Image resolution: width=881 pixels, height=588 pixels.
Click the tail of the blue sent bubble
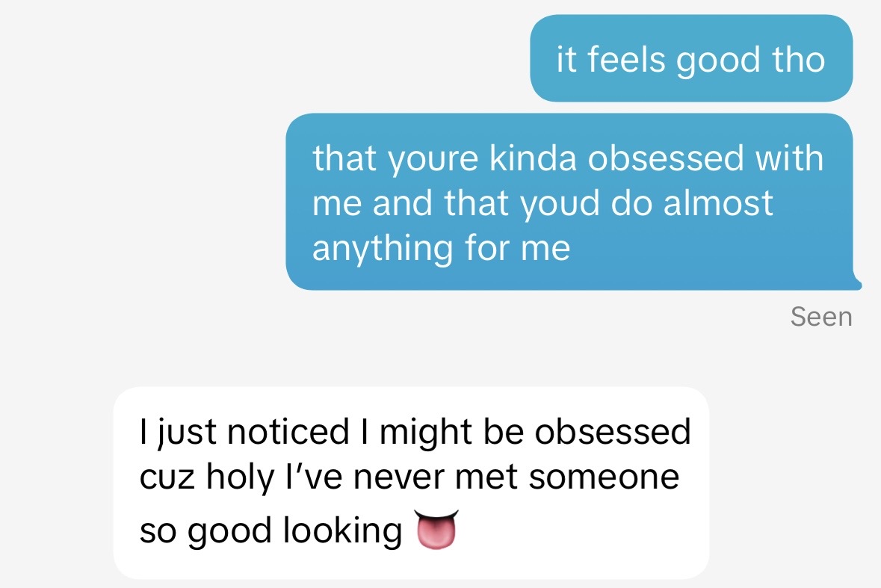856,284
